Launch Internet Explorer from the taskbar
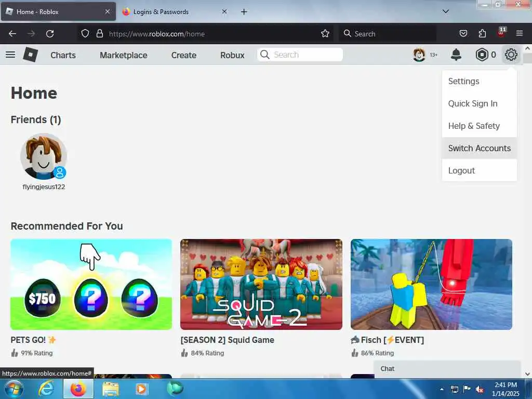 coord(46,389)
